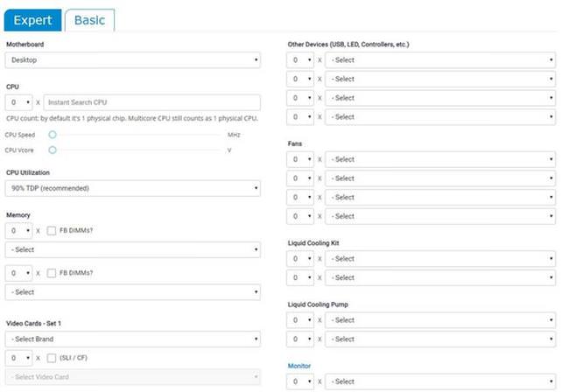
Task: Check the first FB DIMMs checkbox
Action: 52,231
